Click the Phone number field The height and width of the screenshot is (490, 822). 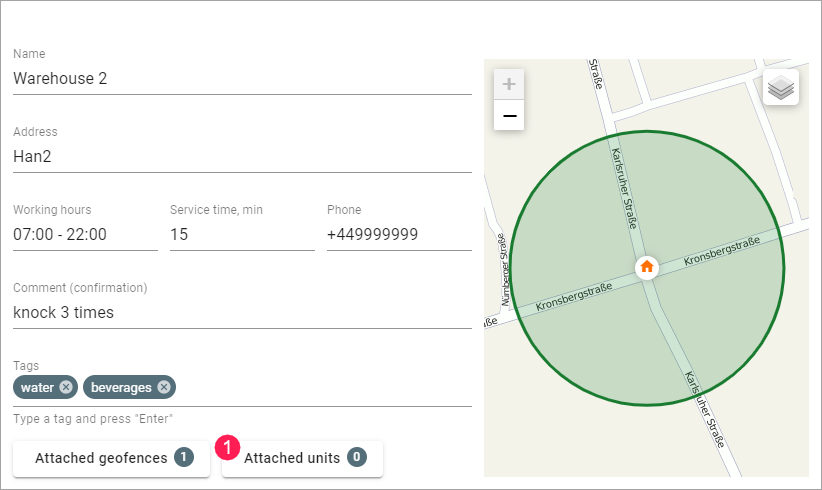click(399, 234)
